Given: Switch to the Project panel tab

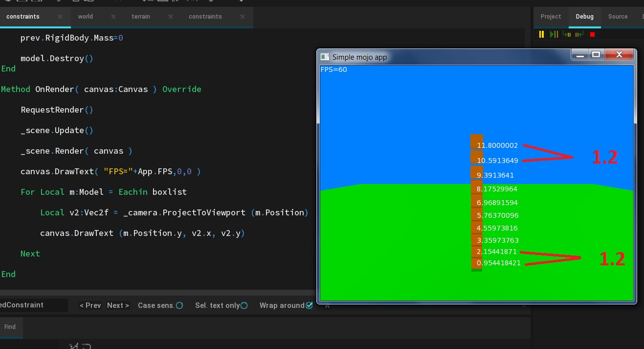Looking at the screenshot, I should click(551, 17).
